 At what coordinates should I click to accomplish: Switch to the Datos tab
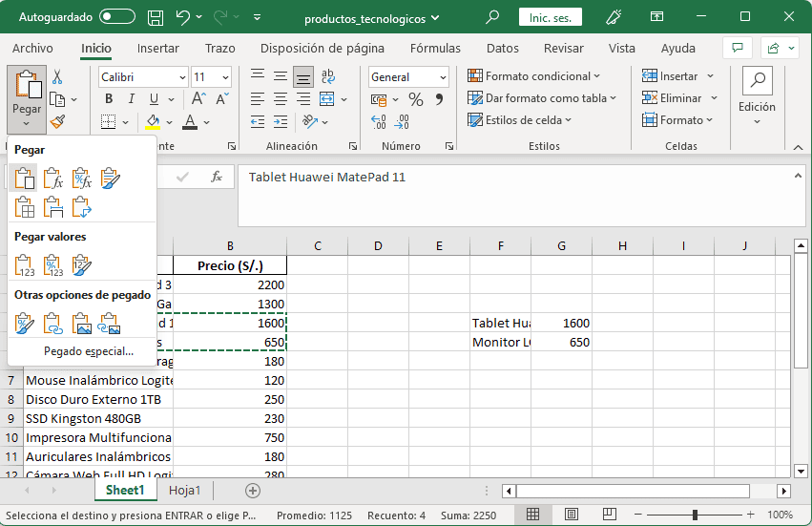[x=502, y=48]
